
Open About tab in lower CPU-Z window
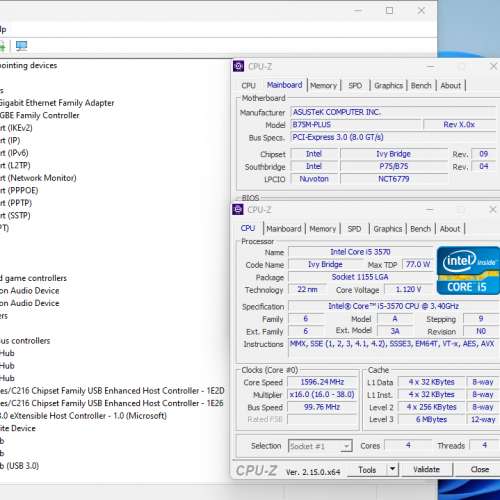tap(450, 229)
